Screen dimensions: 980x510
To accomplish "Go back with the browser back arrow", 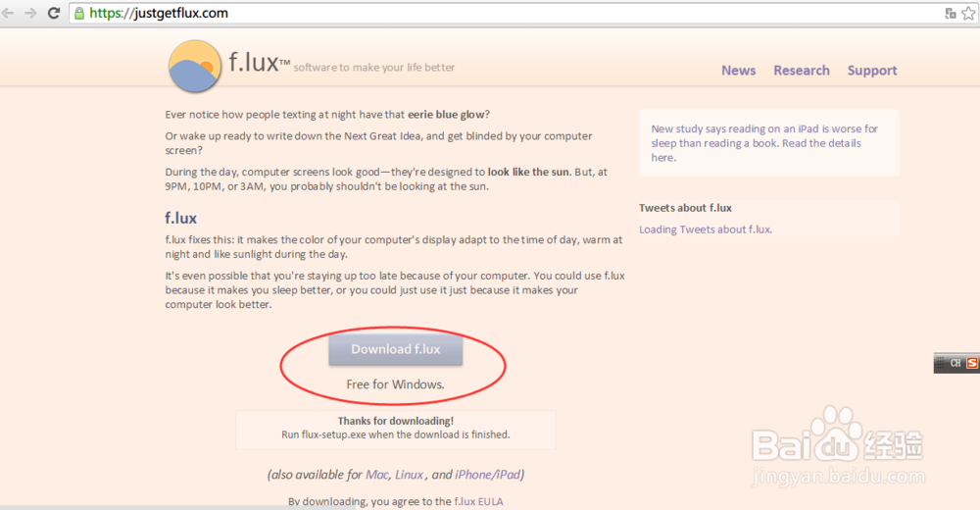I will point(8,13).
